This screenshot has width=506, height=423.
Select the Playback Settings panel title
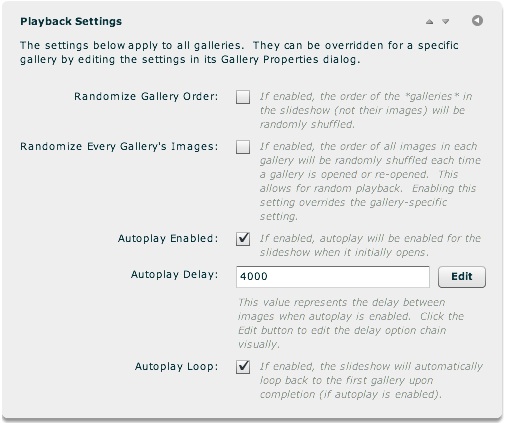coord(71,21)
